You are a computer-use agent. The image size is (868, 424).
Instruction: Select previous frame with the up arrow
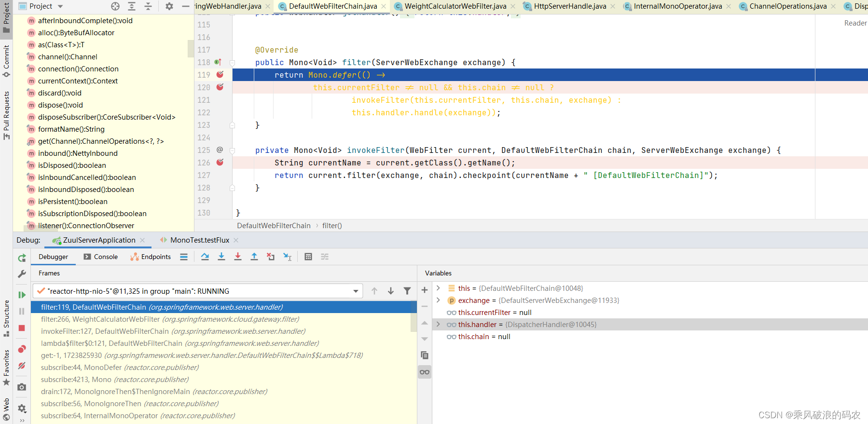[374, 291]
